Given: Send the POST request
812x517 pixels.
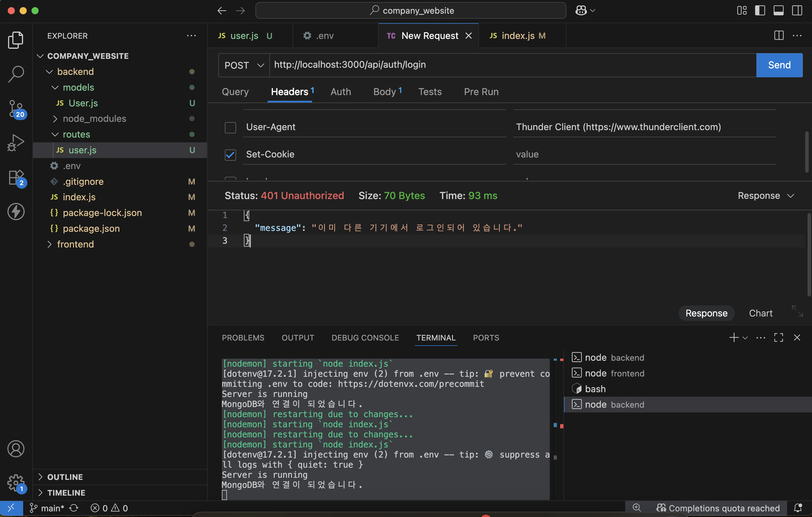Looking at the screenshot, I should 779,65.
